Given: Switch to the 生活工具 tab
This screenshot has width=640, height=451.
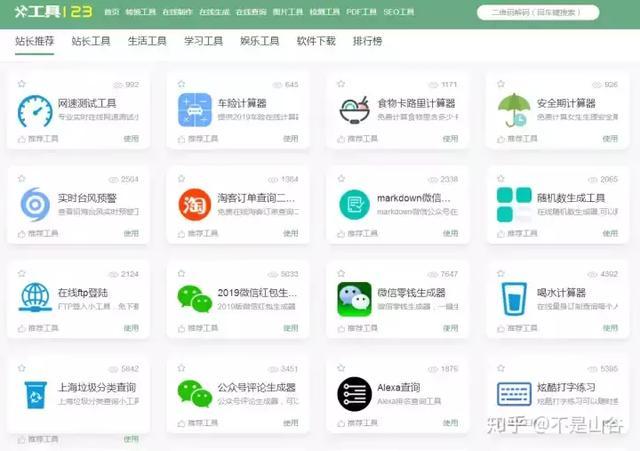Looking at the screenshot, I should coord(147,41).
